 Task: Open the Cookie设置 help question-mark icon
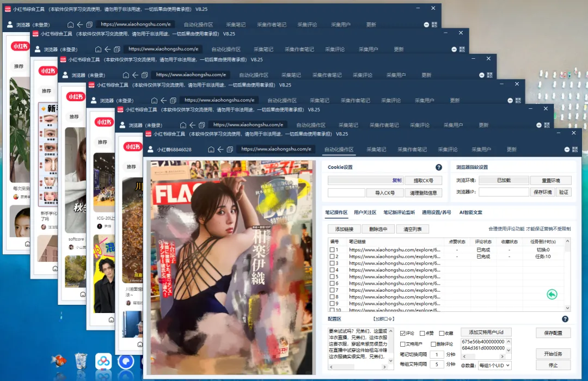click(x=439, y=167)
